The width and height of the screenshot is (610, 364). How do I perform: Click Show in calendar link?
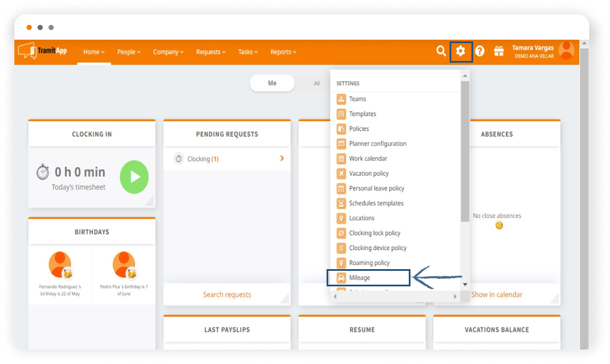click(497, 294)
